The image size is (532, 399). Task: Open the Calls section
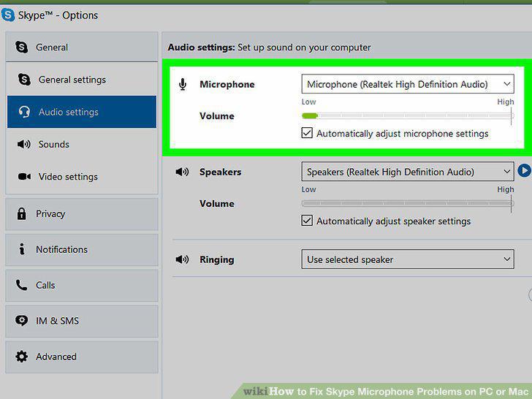tap(82, 285)
